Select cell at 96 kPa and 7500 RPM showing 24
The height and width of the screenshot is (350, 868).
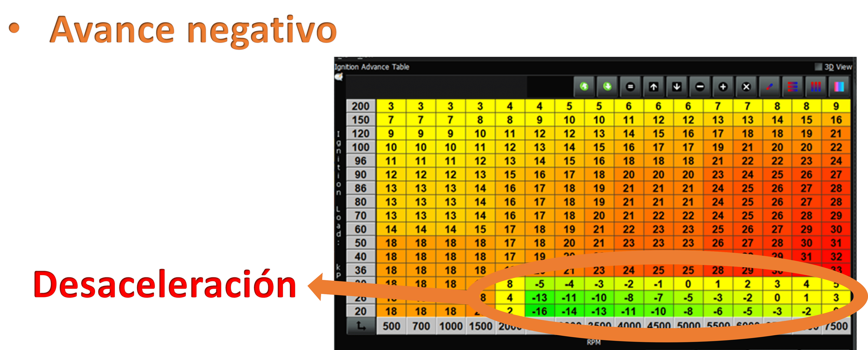coord(836,161)
